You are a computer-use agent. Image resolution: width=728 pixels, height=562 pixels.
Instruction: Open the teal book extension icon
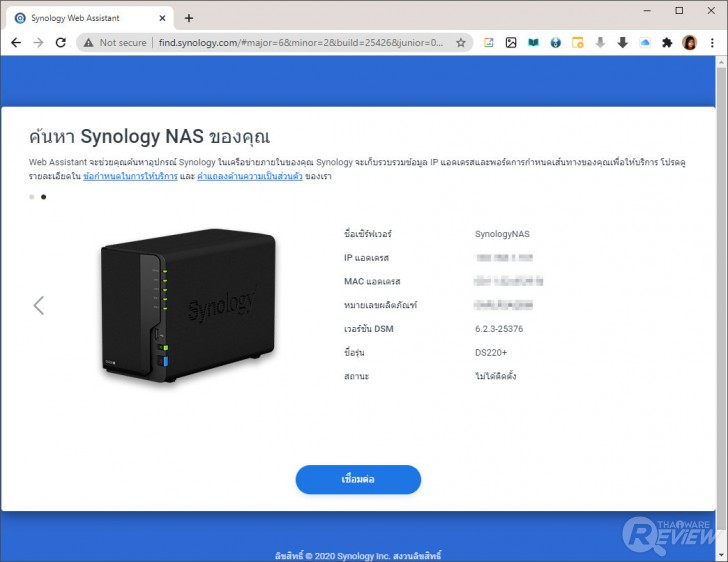click(533, 43)
